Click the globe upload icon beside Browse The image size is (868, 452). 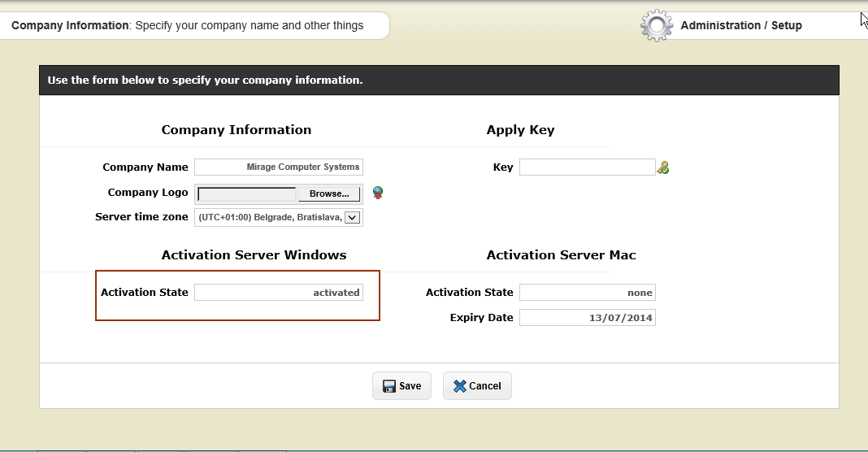coord(378,193)
